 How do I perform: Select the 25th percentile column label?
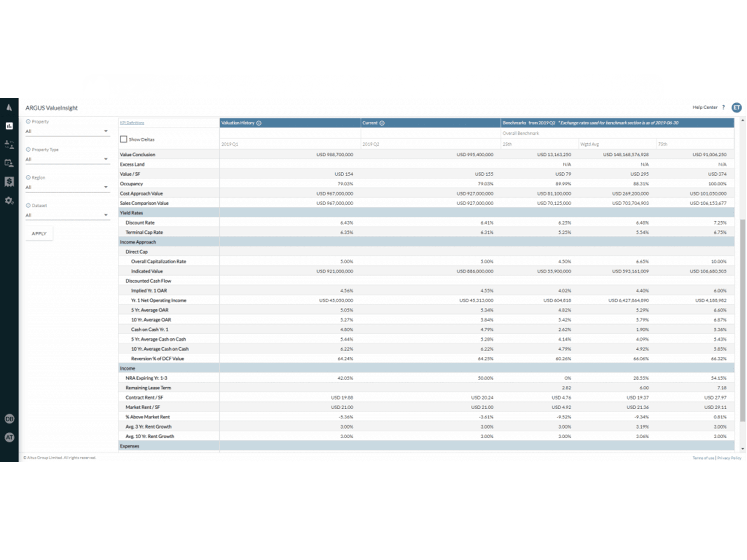507,144
